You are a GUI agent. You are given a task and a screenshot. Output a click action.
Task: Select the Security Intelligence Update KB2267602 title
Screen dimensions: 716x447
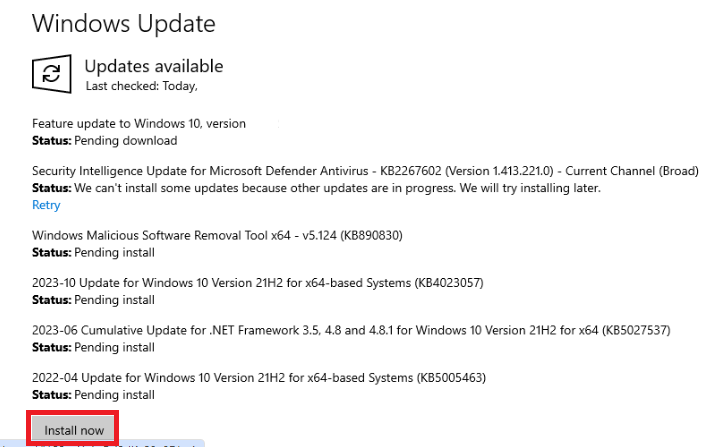click(x=365, y=171)
